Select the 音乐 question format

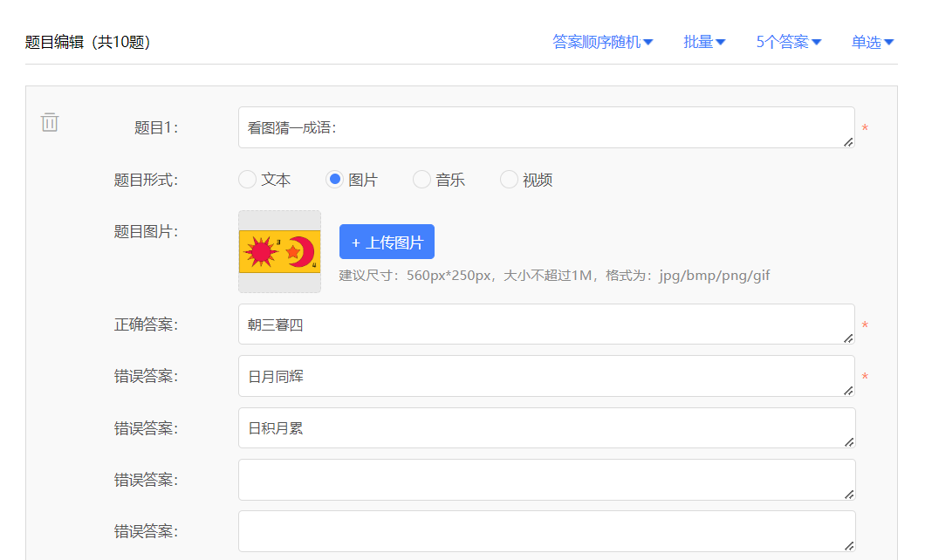[421, 179]
